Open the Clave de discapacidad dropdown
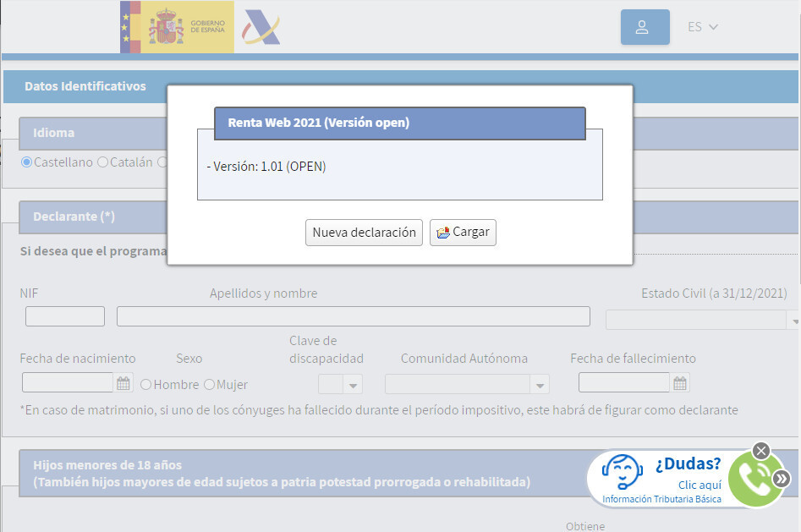801x532 pixels. pos(353,385)
